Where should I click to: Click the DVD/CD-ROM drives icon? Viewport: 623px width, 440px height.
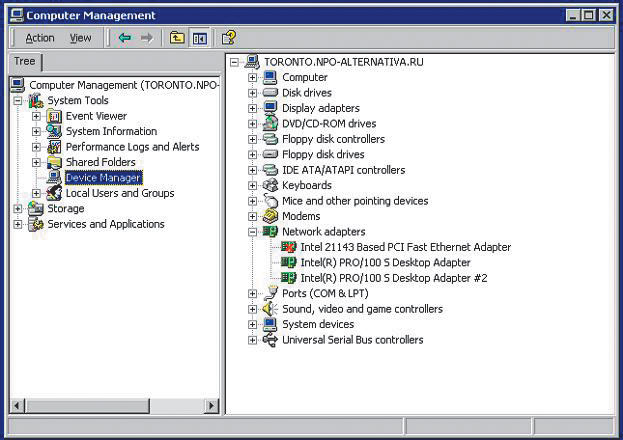pos(270,124)
